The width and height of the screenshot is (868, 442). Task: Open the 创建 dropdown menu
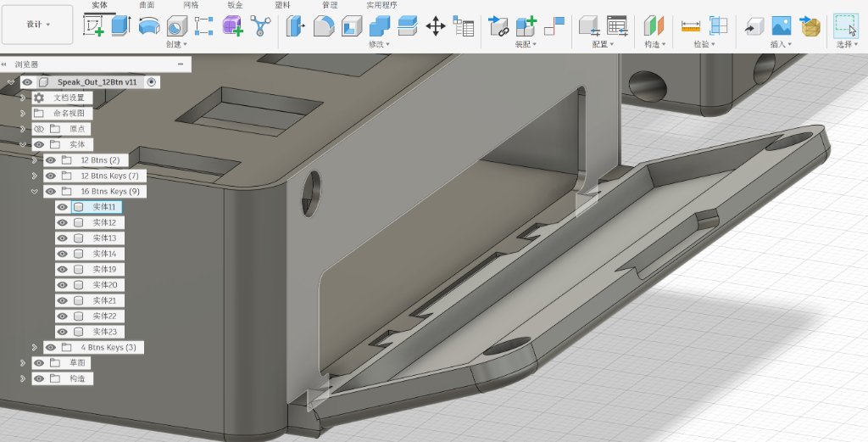[x=176, y=44]
